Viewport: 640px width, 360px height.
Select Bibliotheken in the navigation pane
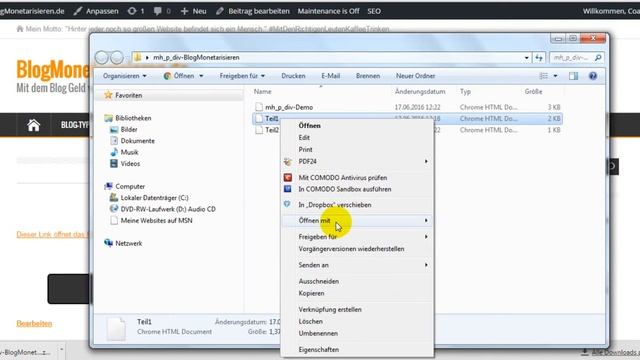tap(133, 118)
